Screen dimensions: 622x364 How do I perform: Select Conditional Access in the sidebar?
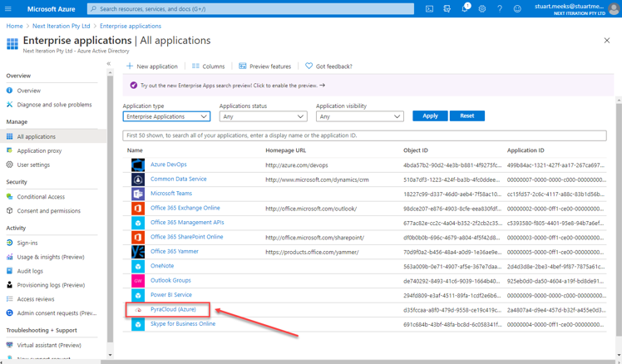click(x=41, y=197)
